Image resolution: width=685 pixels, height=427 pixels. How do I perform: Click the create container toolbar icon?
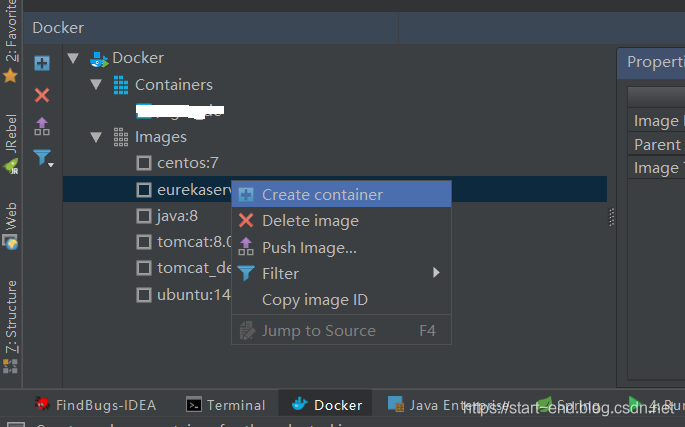click(x=42, y=64)
